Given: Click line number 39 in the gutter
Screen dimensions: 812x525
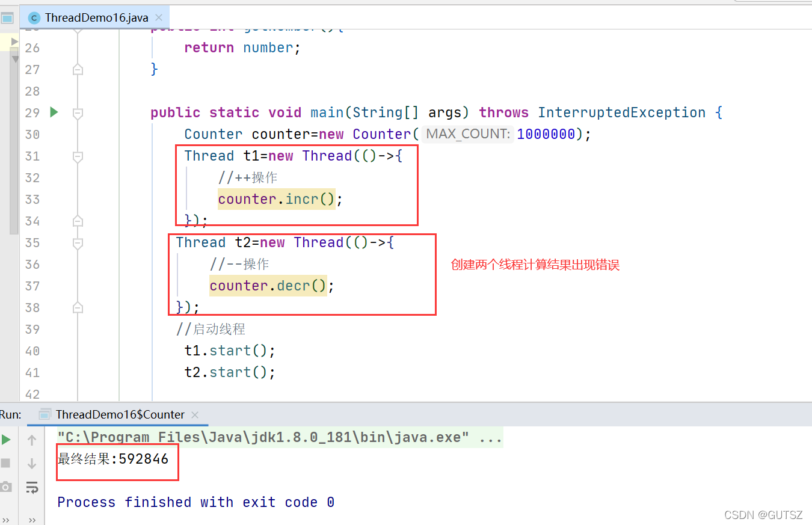Looking at the screenshot, I should pos(32,329).
